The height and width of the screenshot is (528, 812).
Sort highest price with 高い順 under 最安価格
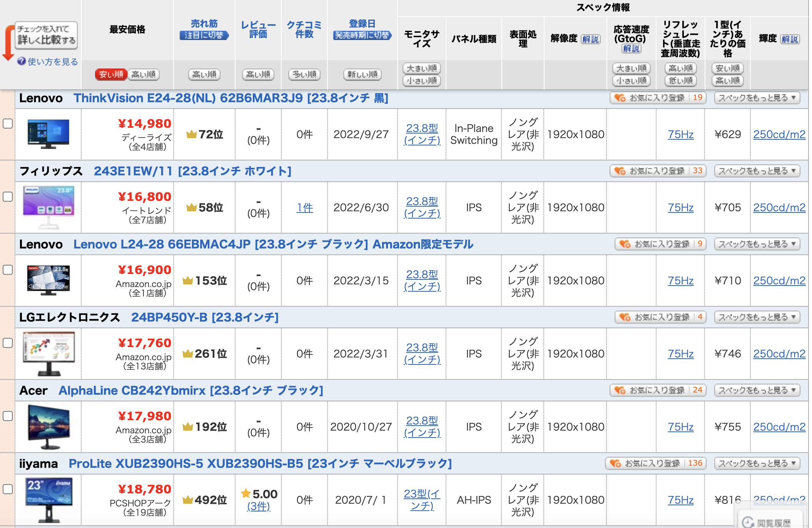(143, 75)
